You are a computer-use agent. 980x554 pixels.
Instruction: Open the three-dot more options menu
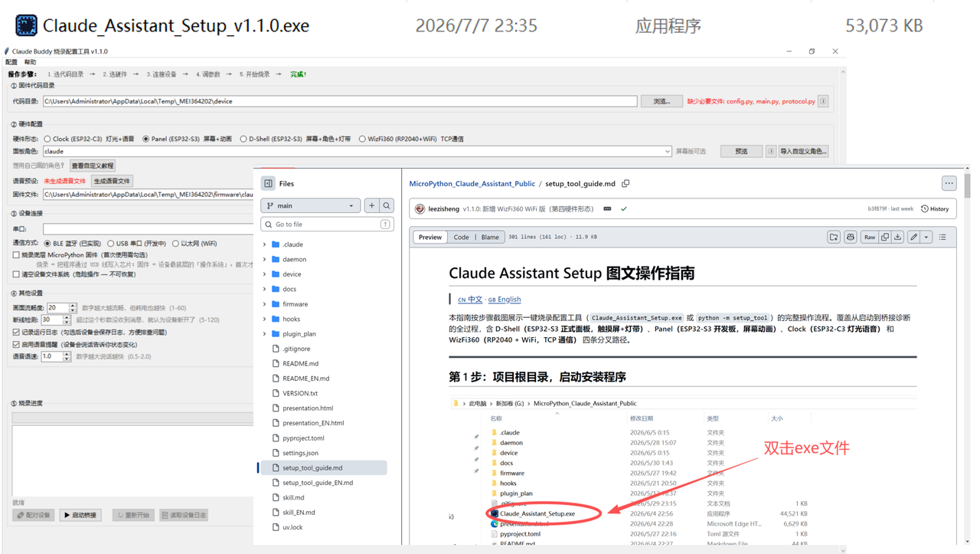949,184
